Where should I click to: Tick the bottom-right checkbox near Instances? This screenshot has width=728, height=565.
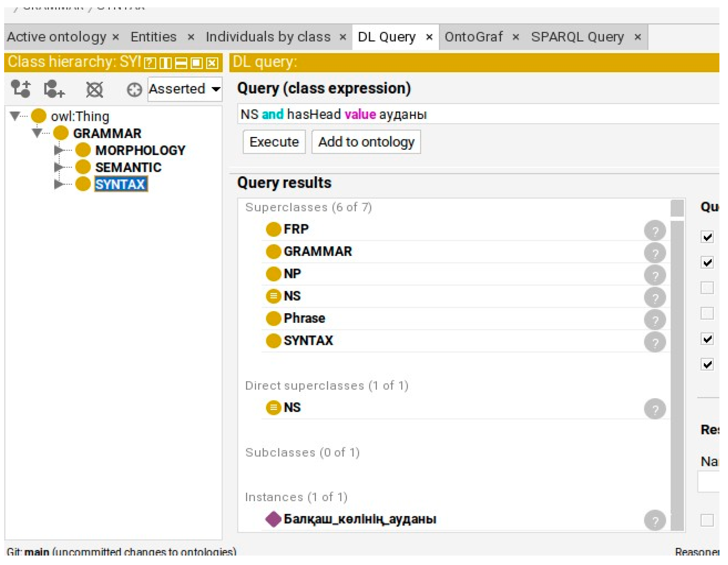[707, 520]
